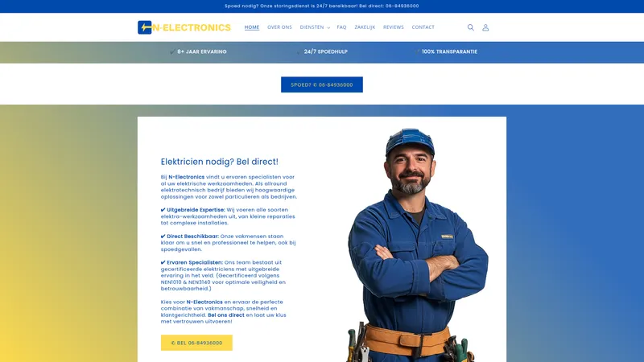This screenshot has width=644, height=362.
Task: Click the bold Bel ons direct text
Action: point(226,315)
